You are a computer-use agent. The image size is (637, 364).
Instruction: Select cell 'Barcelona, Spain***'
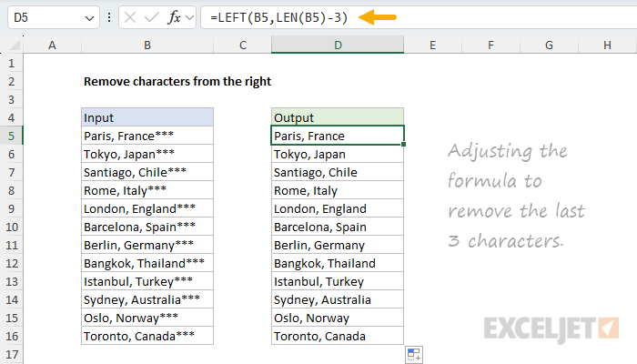pyautogui.click(x=147, y=227)
